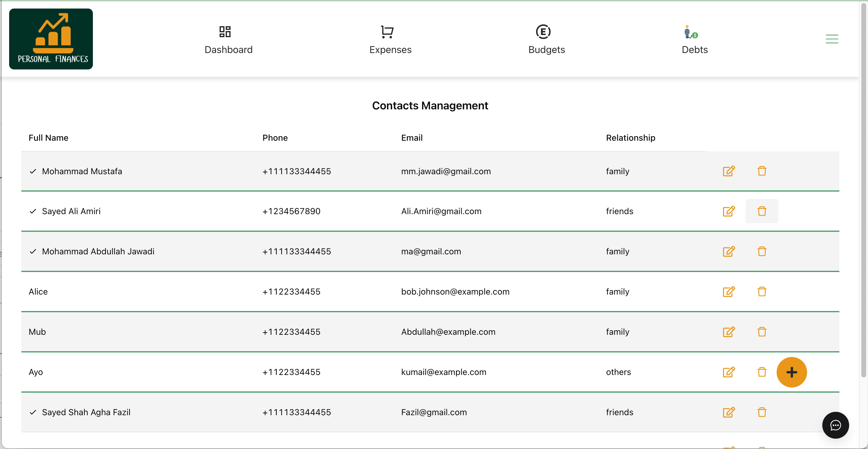Screen dimensions: 868x449
Task: Click the Personal Finances logo
Action: pyautogui.click(x=51, y=39)
